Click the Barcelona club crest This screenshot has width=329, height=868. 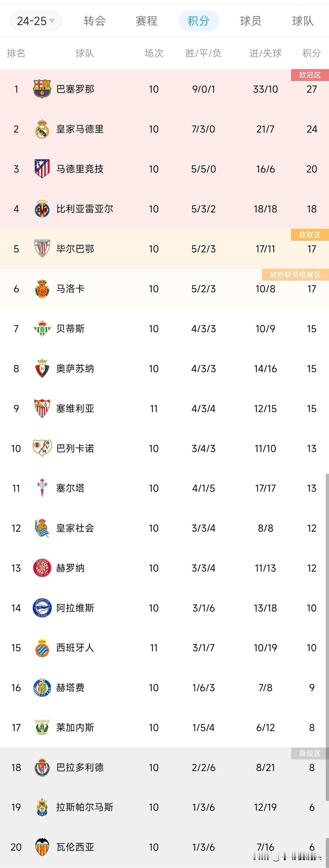tap(42, 89)
